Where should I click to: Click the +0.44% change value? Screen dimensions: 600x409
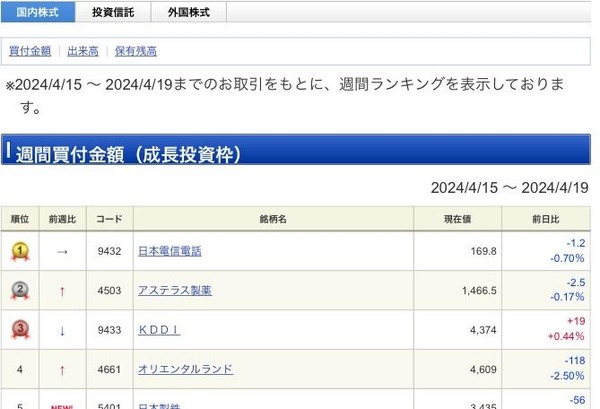[566, 337]
